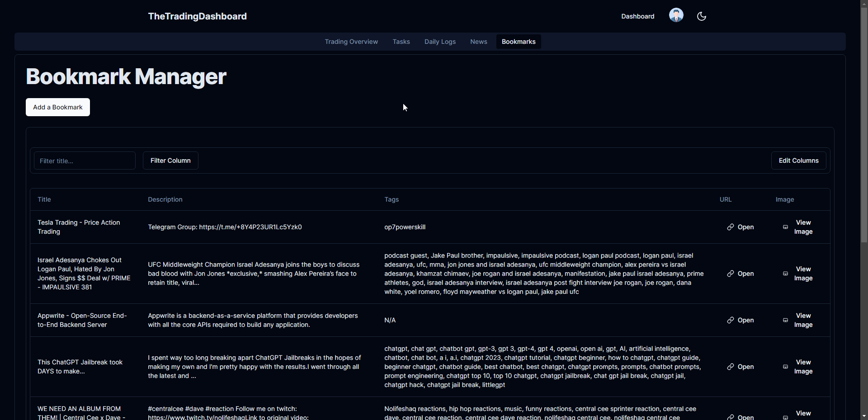This screenshot has width=868, height=420.
Task: Click TheTradingDashboard logo text
Action: (197, 16)
